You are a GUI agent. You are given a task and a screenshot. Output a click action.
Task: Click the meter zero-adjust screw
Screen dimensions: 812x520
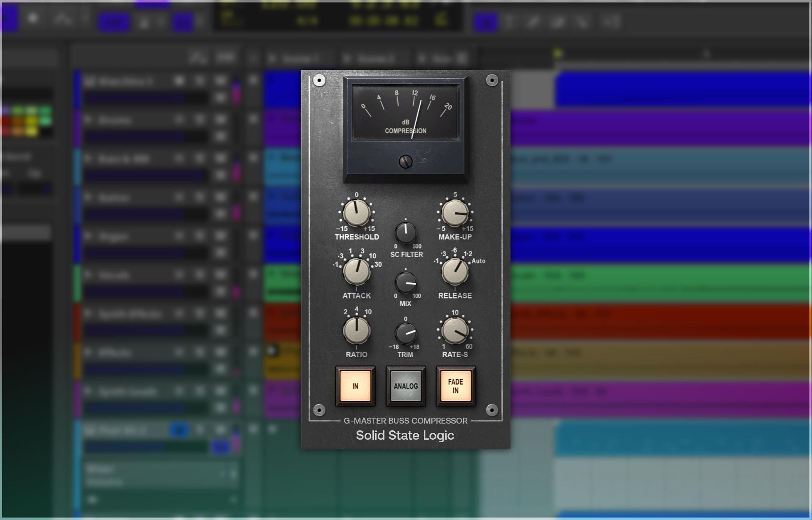click(x=406, y=161)
